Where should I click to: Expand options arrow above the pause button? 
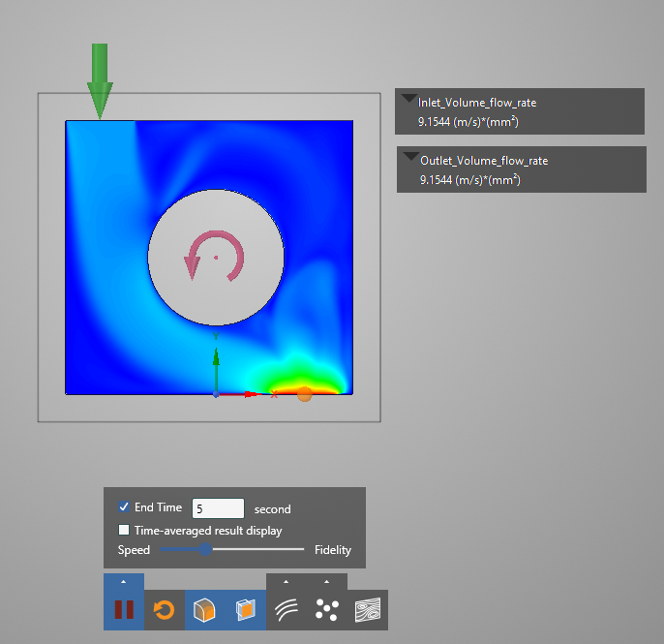click(124, 582)
